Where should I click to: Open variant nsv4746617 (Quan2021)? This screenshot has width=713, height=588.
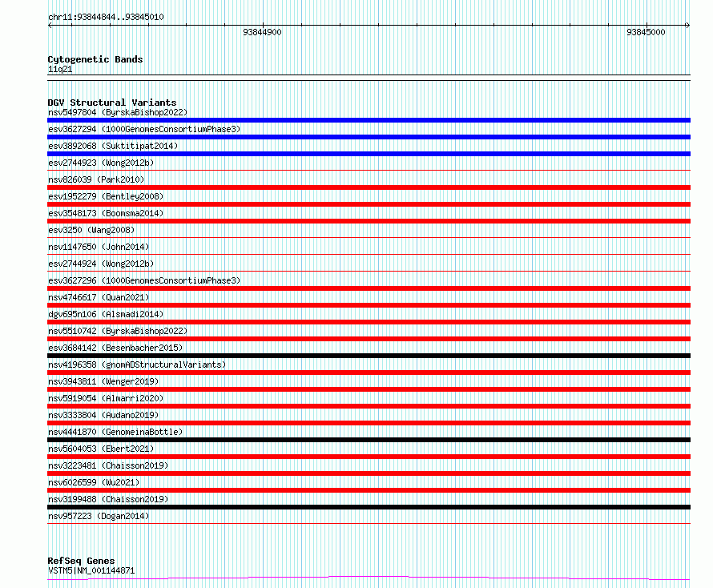coord(99,297)
